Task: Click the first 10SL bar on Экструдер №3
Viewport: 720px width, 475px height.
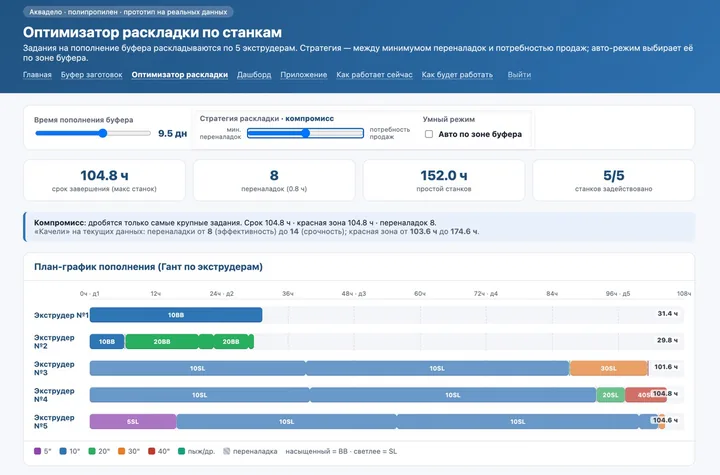Action: (197, 368)
